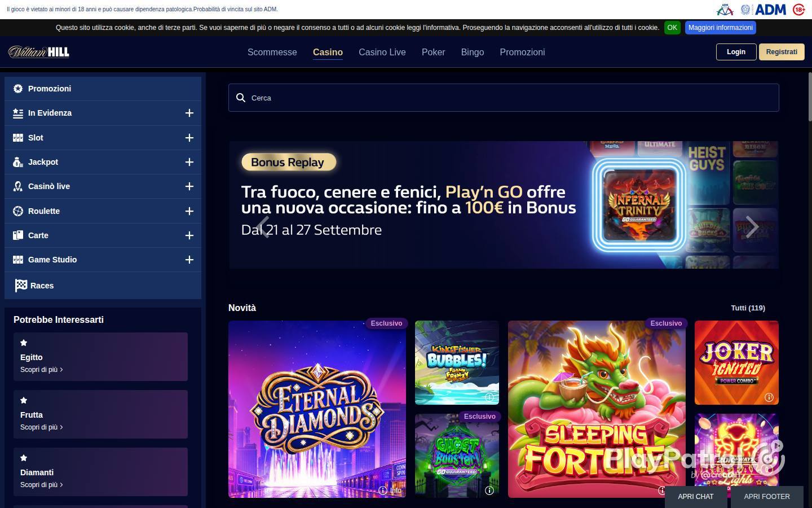This screenshot has height=508, width=812.
Task: Open the Apri Footer button
Action: (767, 497)
